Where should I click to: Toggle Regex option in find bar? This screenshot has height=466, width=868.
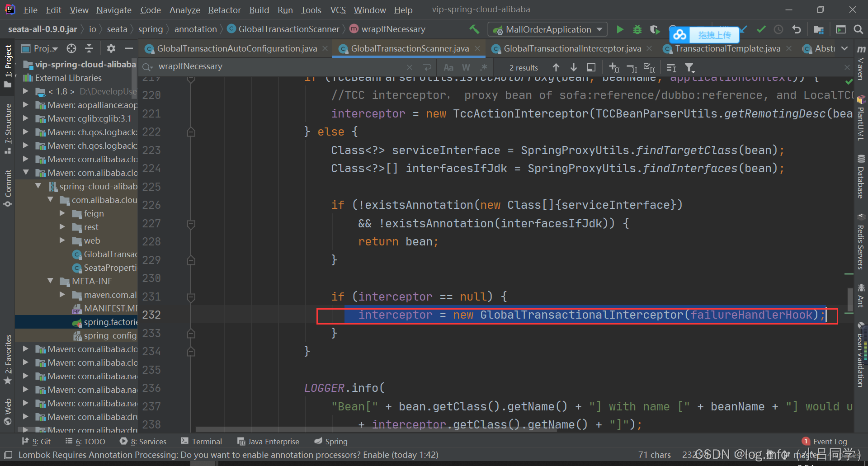point(484,67)
